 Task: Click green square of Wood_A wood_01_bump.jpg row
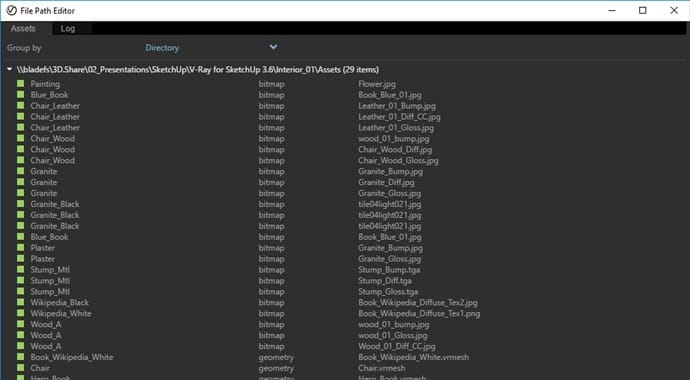(21, 324)
